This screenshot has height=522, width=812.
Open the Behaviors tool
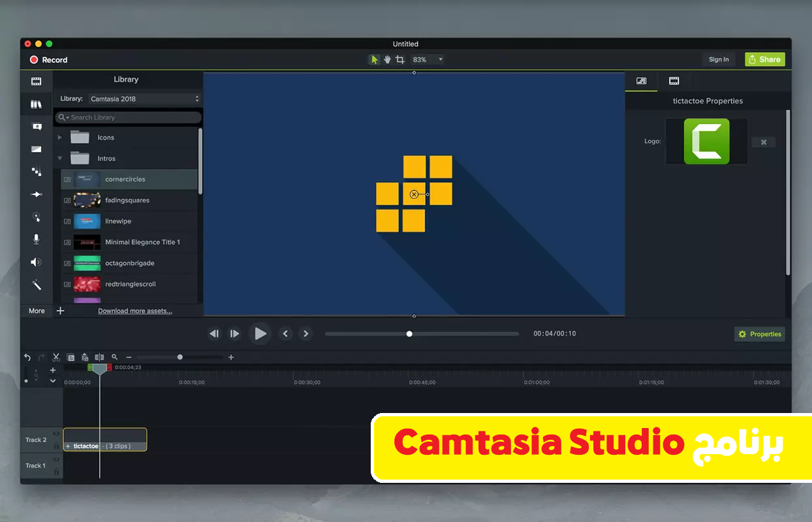coord(37,172)
